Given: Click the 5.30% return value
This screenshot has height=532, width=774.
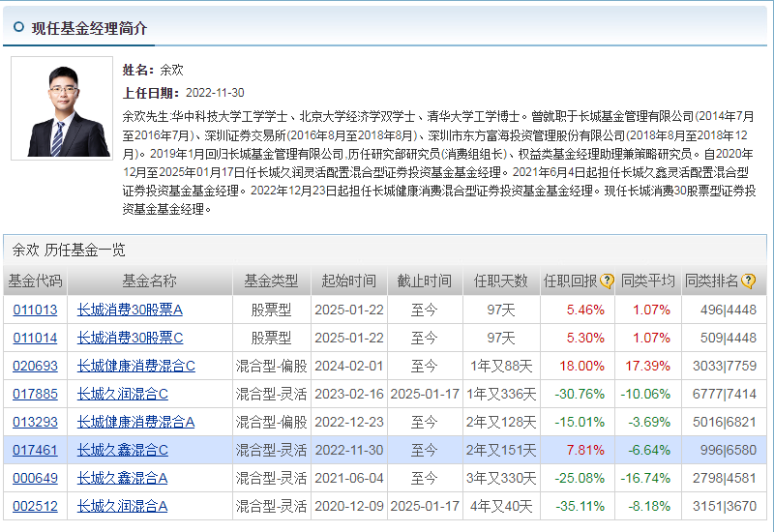Looking at the screenshot, I should coord(585,338).
